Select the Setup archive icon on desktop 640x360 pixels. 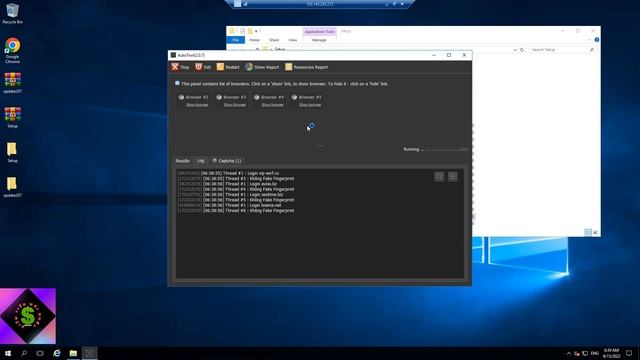click(x=12, y=117)
